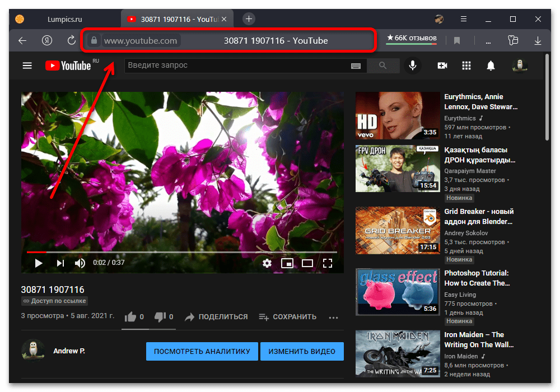Screen dimensions: 560x392
Task: Open the user avatar account menu
Action: click(x=520, y=66)
